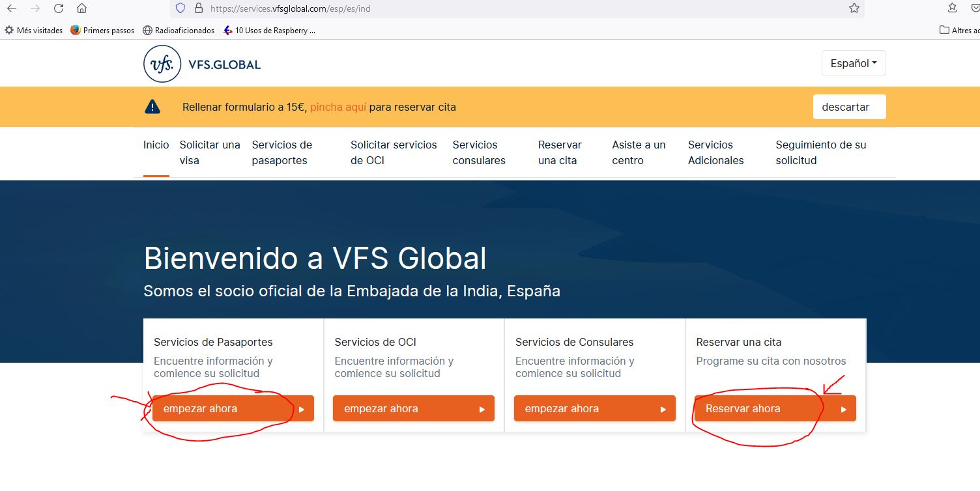Open the Radioaficionados bookmark

pyautogui.click(x=179, y=30)
